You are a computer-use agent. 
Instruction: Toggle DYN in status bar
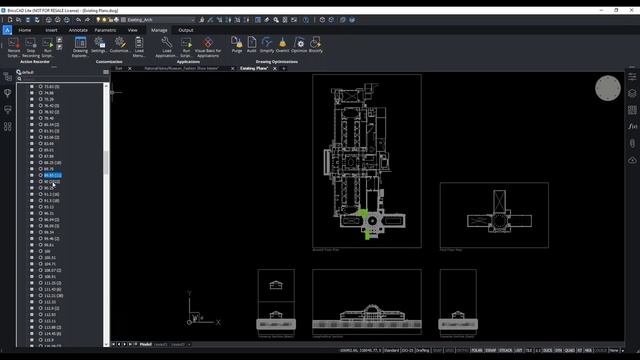(x=558, y=350)
